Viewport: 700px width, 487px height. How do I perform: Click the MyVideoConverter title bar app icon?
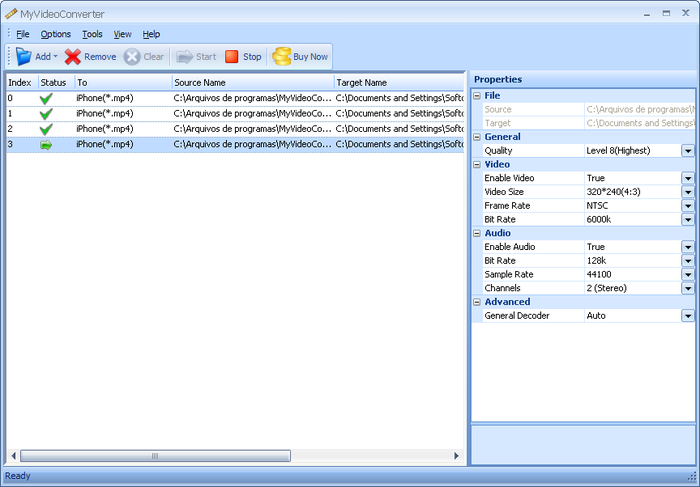(x=11, y=14)
